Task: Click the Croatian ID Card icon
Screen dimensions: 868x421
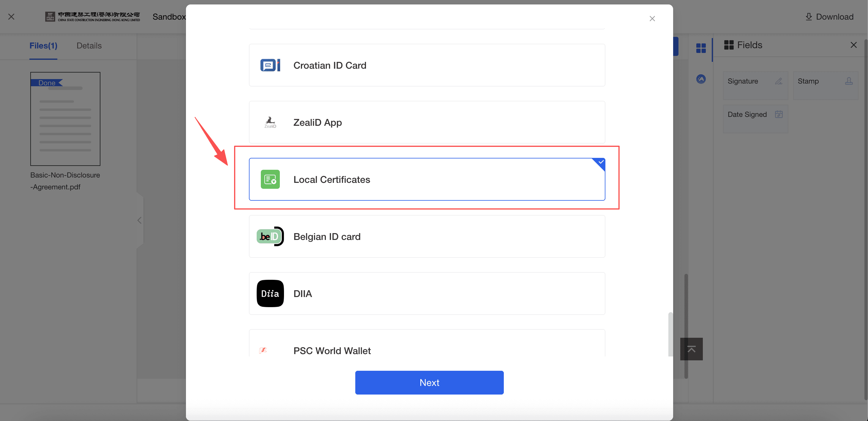Action: point(270,65)
